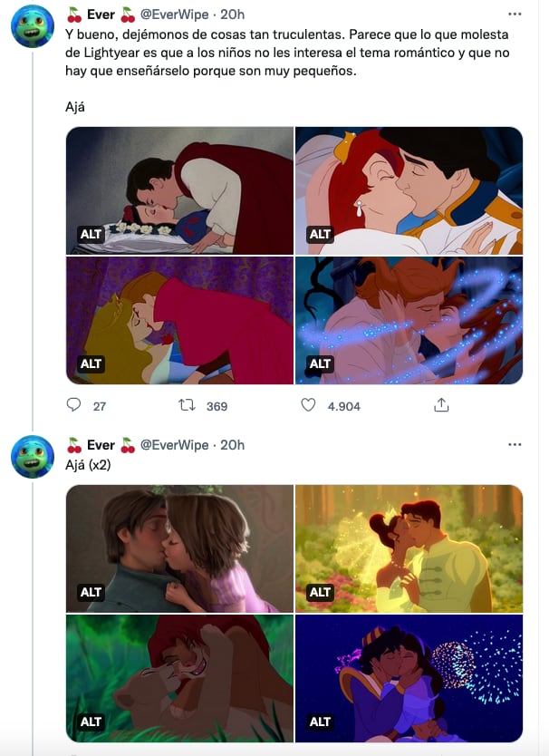The height and width of the screenshot is (756, 549).
Task: Click the reply icon on the first tweet
Action: (x=75, y=405)
